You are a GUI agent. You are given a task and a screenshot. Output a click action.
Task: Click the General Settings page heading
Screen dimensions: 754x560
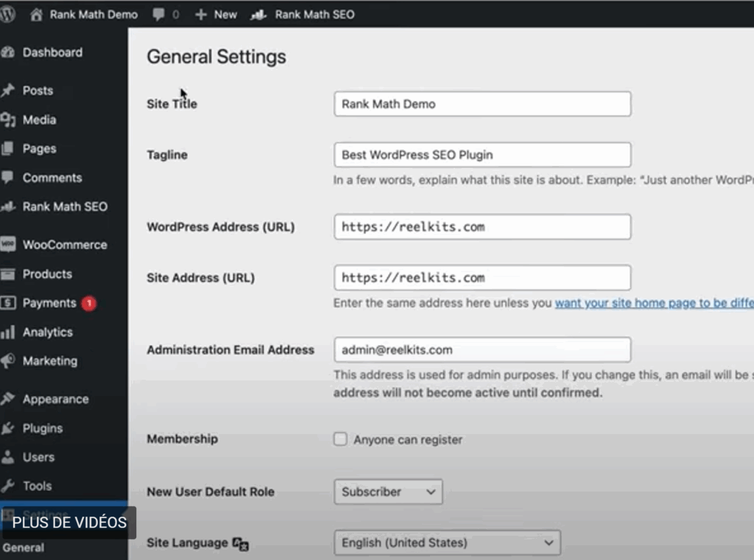216,57
